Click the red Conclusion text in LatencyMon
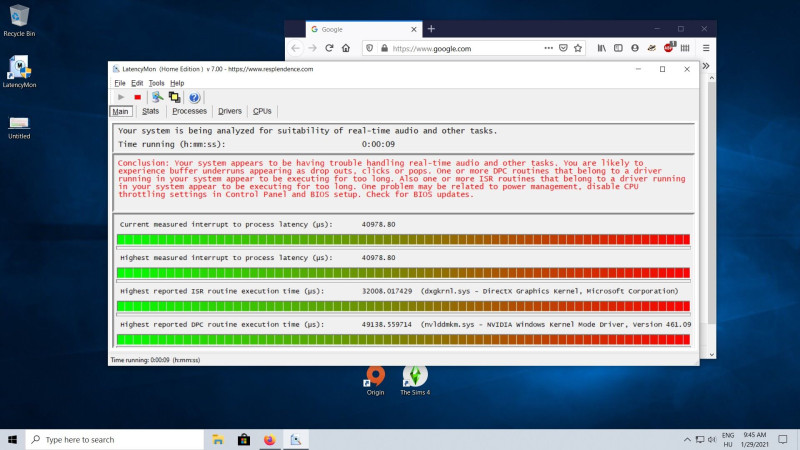Screen dimensions: 800x450 pos(402,179)
